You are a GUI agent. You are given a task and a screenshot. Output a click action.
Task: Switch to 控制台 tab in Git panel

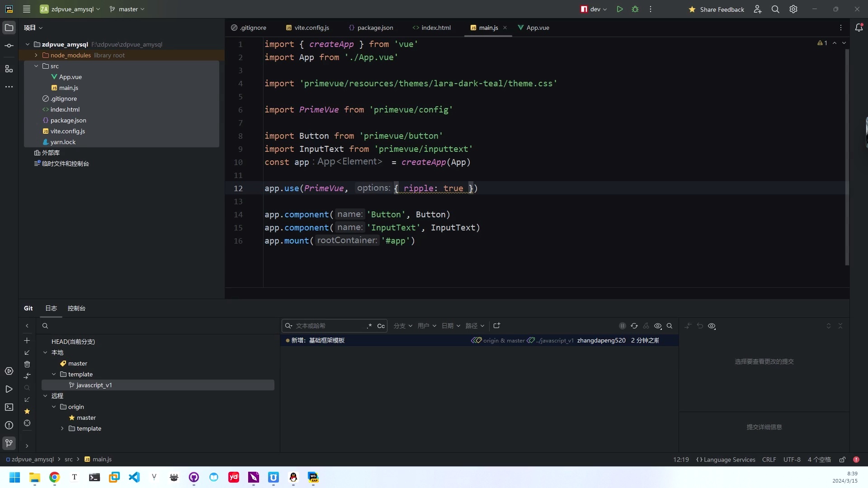click(x=76, y=308)
